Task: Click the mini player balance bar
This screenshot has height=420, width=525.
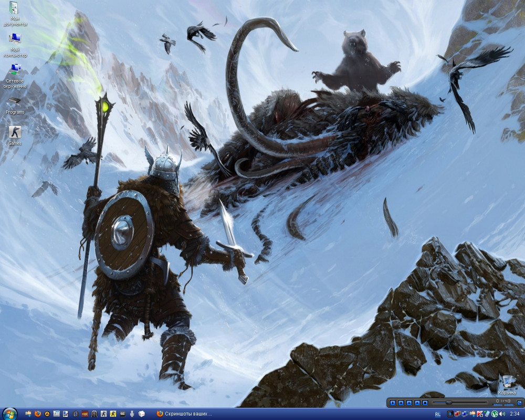Action: (x=509, y=405)
